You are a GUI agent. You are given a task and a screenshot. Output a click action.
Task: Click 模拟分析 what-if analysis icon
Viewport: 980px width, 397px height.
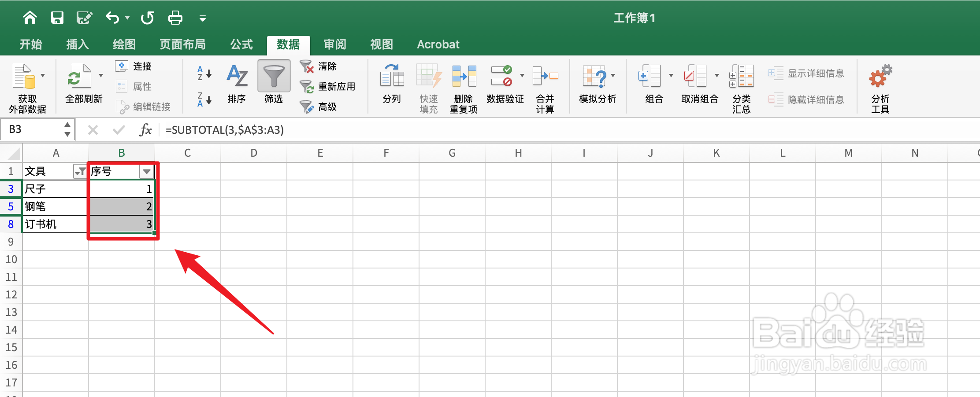coord(594,76)
